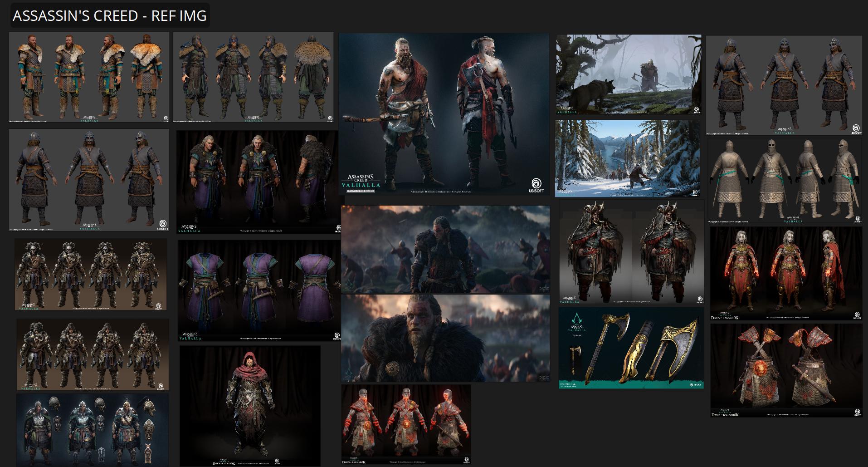The width and height of the screenshot is (868, 467).
Task: Select the battlefield cinematic still of Eivor walking
Action: pos(445,249)
